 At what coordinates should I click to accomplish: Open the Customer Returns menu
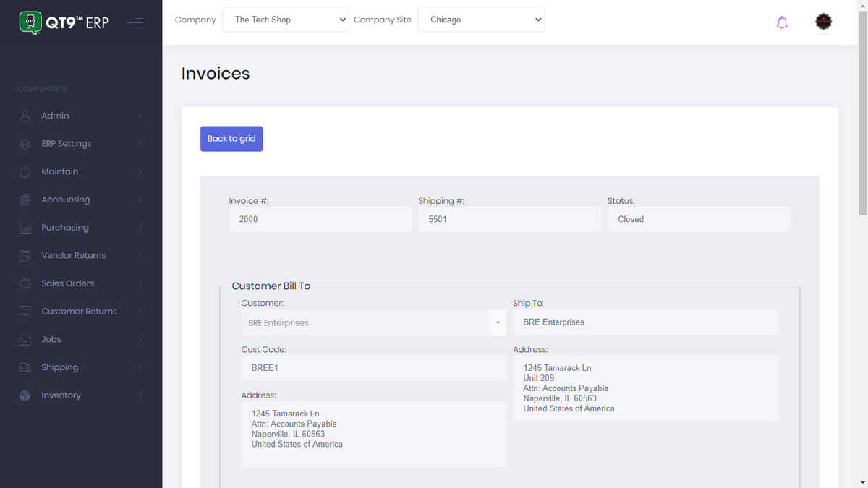(80, 312)
